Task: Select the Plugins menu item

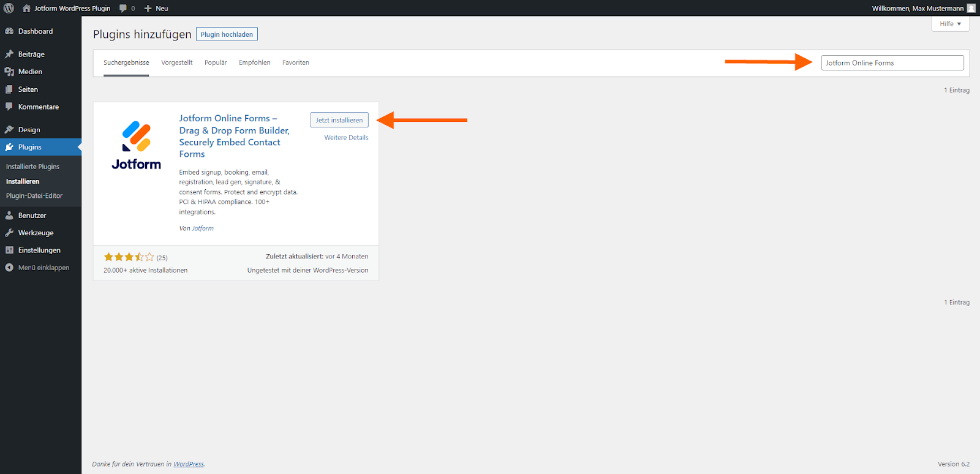Action: pyautogui.click(x=40, y=147)
